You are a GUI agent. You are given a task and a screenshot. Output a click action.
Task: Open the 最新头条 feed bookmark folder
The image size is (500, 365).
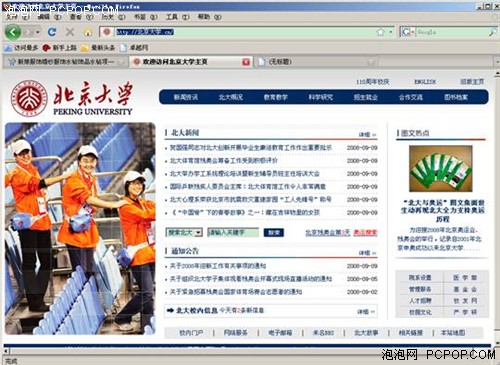98,48
